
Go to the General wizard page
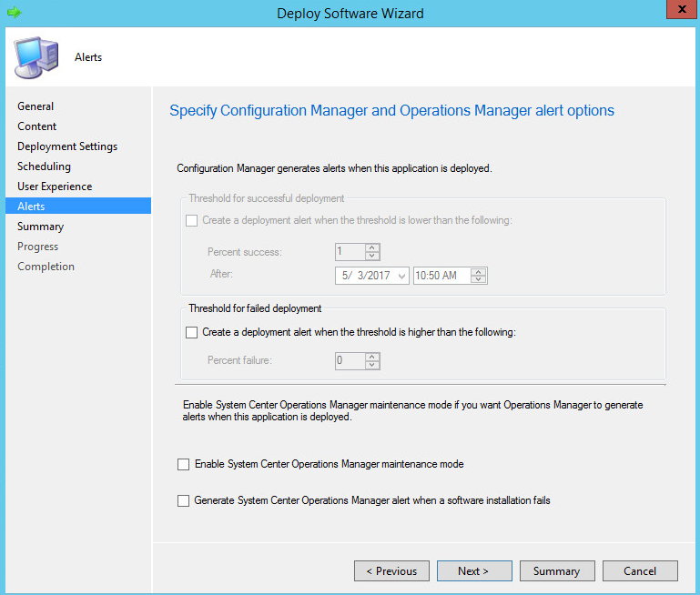(36, 106)
